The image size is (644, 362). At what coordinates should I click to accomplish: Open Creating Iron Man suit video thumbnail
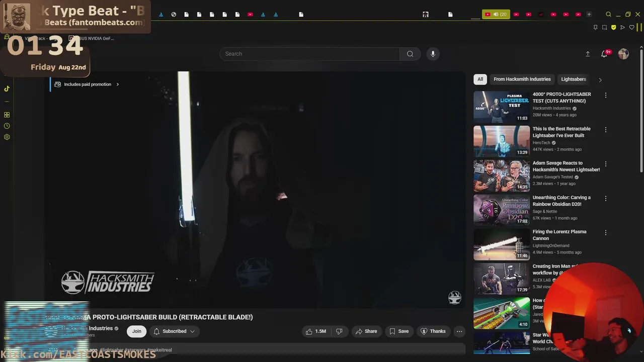coord(502,279)
